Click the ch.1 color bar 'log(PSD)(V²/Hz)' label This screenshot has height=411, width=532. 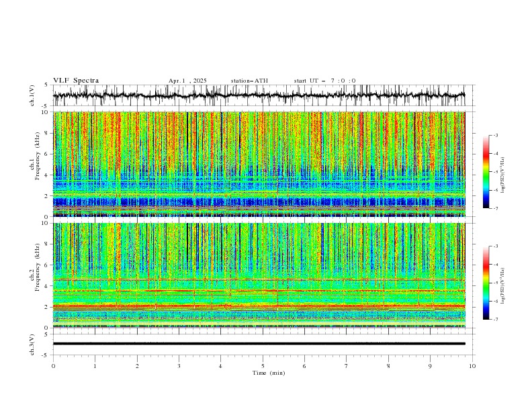(503, 175)
